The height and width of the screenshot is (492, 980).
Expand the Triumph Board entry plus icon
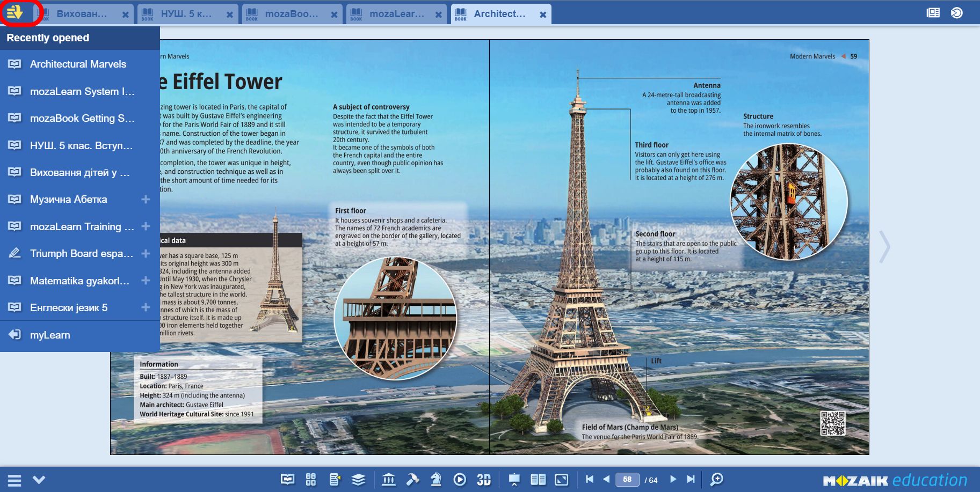tap(146, 253)
